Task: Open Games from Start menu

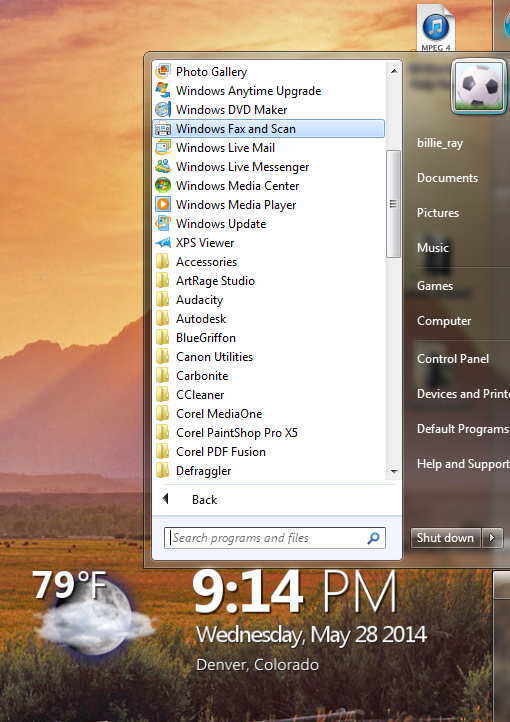Action: [x=435, y=286]
